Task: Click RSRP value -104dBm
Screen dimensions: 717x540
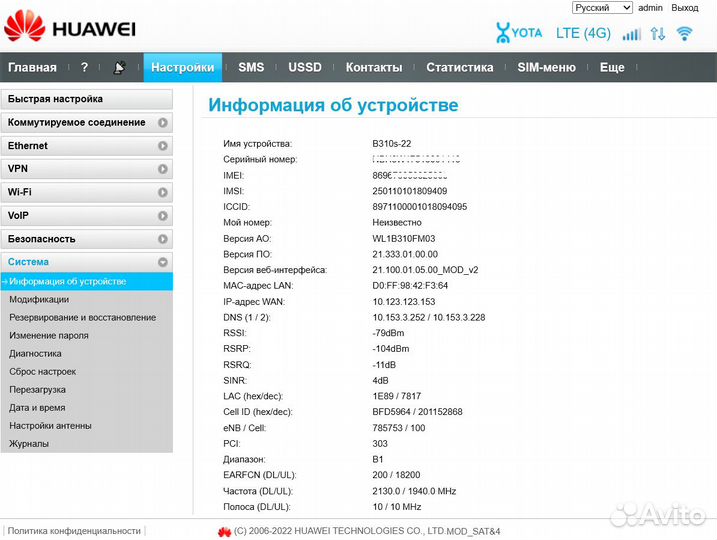Action: point(391,349)
